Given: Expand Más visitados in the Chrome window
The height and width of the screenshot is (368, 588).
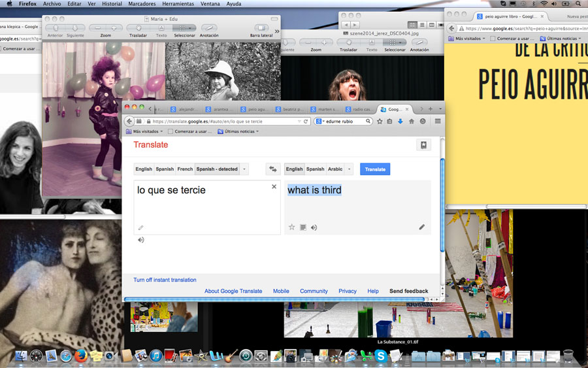Looking at the screenshot, I should (467, 39).
